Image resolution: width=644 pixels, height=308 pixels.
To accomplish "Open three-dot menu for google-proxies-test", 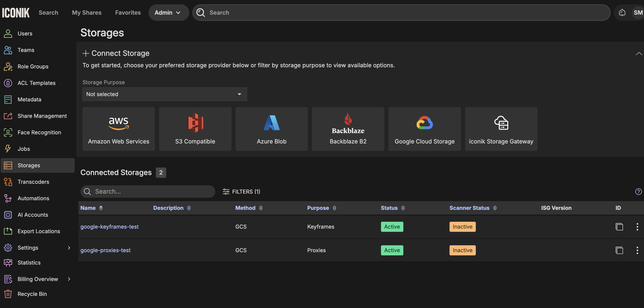I will (637, 250).
